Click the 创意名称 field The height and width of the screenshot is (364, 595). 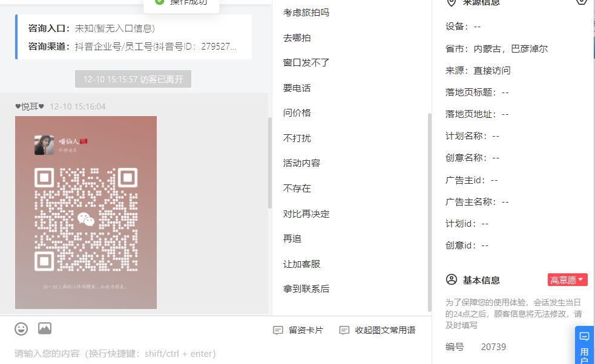tap(473, 157)
